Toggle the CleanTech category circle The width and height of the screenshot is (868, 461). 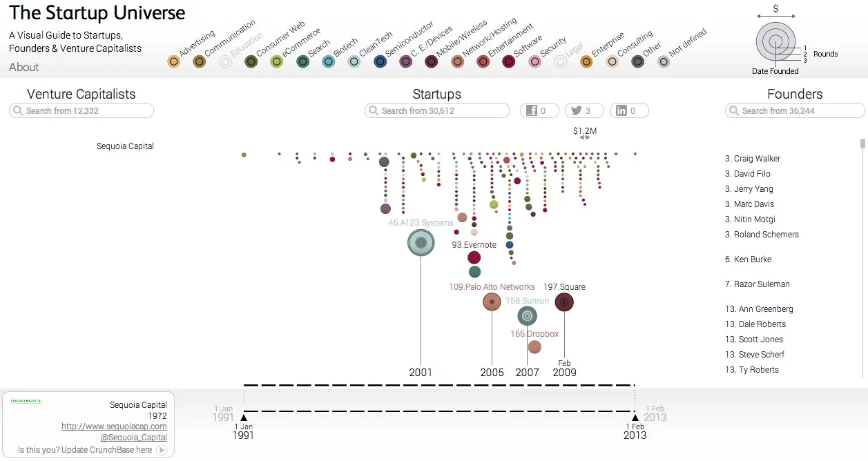pos(354,62)
